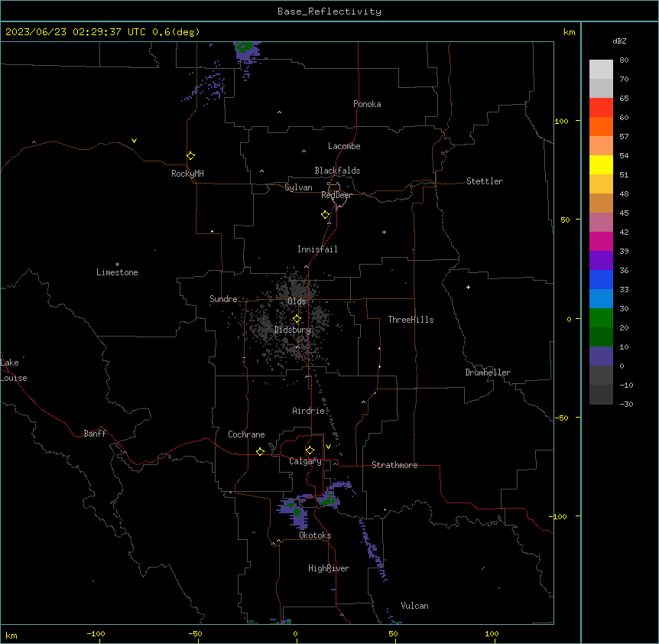Screen dimensions: 659x644
Task: Click the Airdrie label
Action: point(309,411)
